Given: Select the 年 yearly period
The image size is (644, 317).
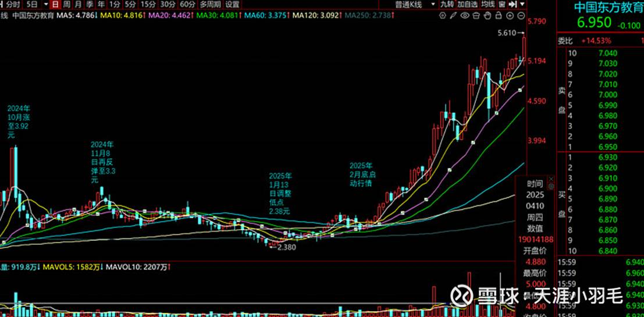Looking at the screenshot, I should (101, 5).
